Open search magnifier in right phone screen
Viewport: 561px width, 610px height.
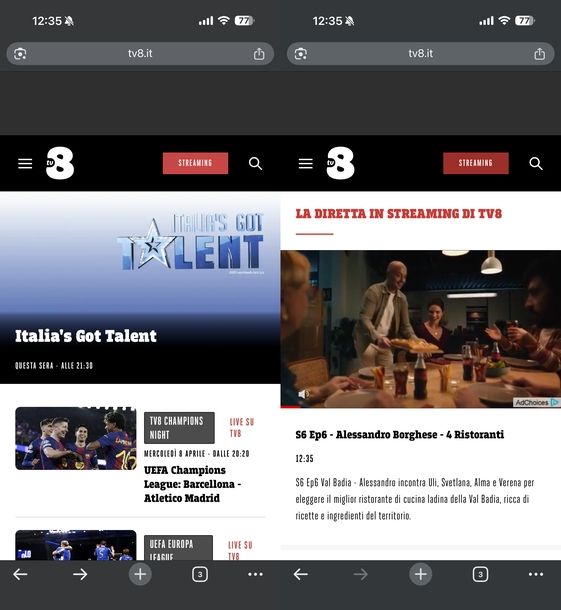point(536,163)
